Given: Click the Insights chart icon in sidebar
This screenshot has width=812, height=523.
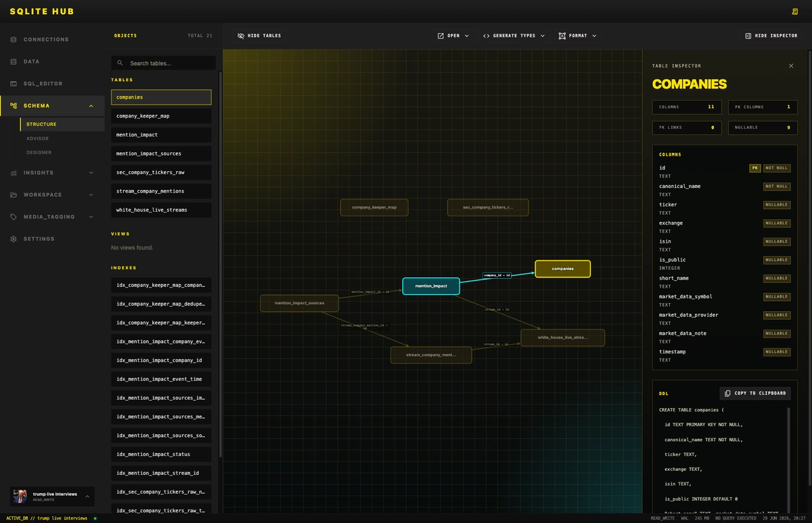Looking at the screenshot, I should coord(14,173).
